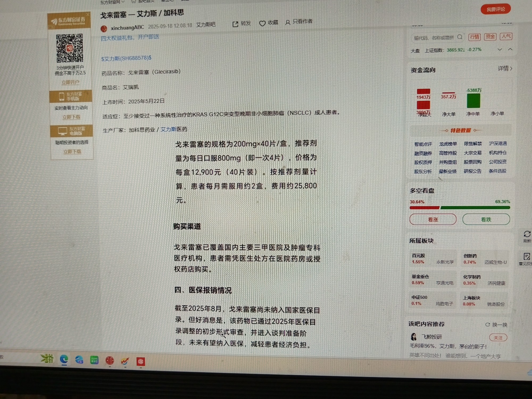Open 大宗交易 data

[473, 153]
